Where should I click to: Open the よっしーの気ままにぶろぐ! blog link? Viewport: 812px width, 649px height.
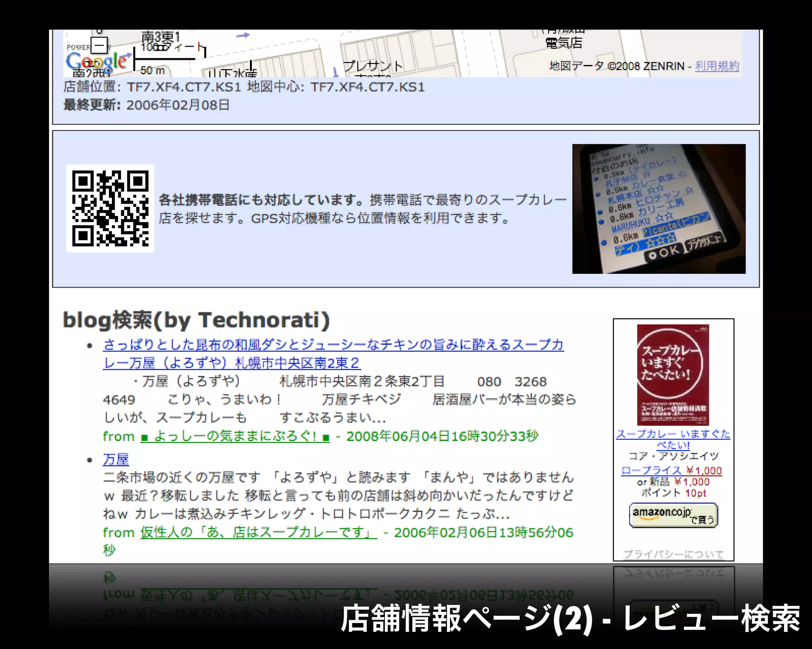click(x=235, y=437)
